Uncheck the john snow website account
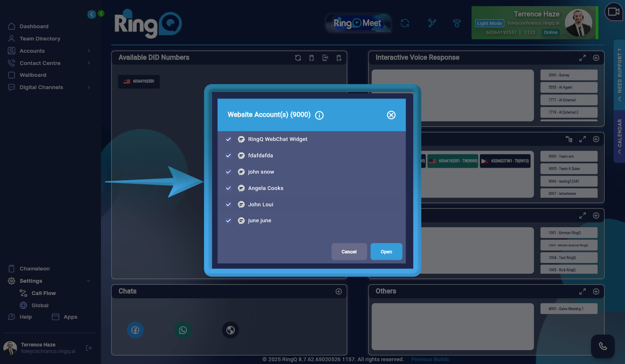This screenshot has width=625, height=364. (228, 172)
